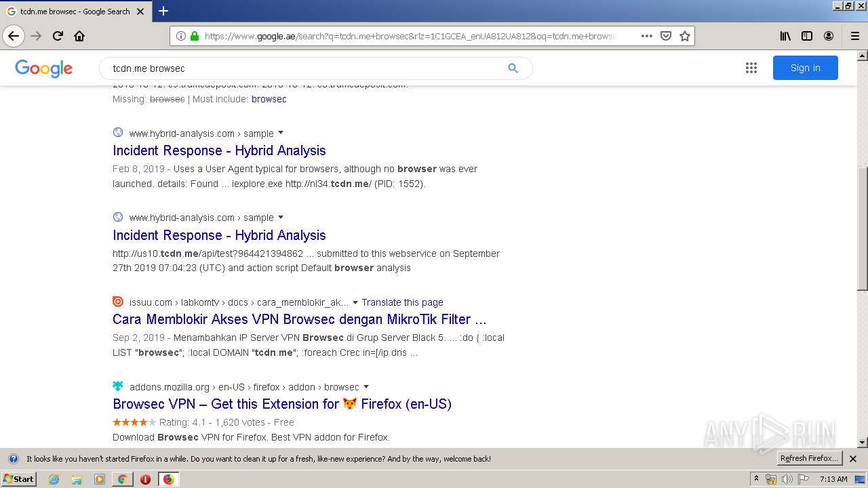Click the green padlock connection icon

click(x=195, y=36)
